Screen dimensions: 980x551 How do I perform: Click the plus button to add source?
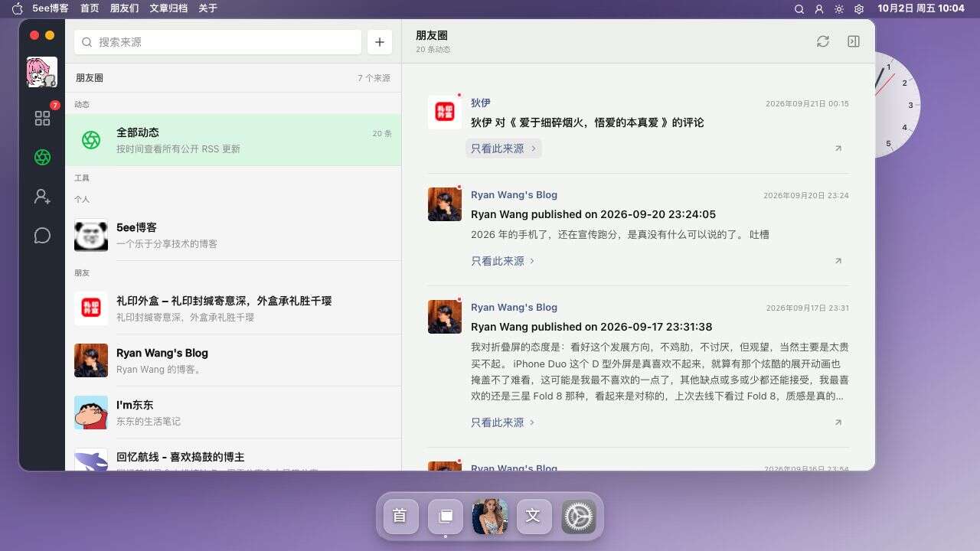click(380, 42)
